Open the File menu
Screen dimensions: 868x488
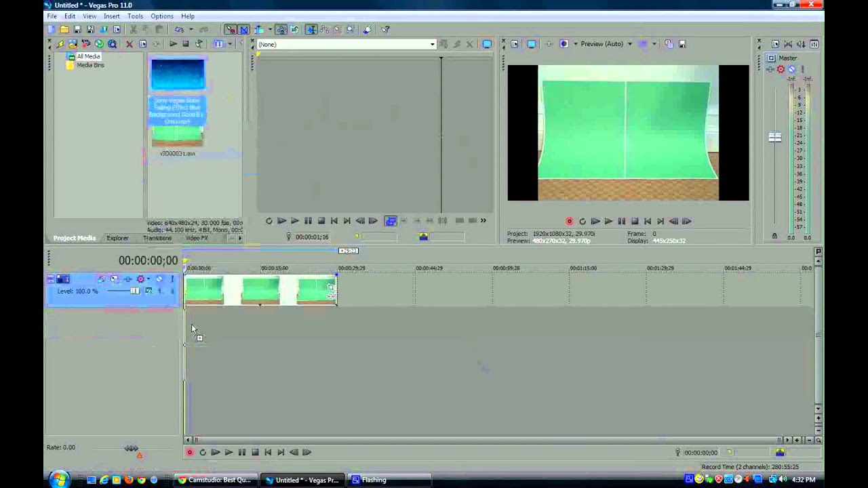click(x=52, y=16)
